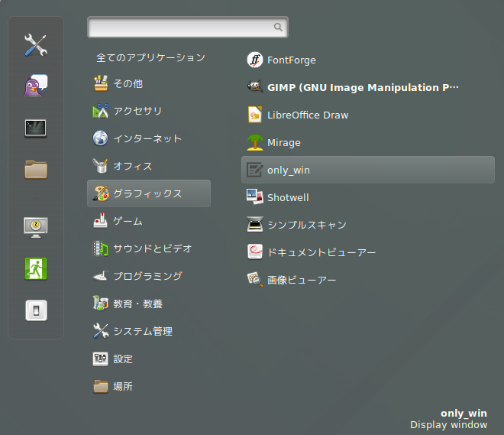Click the green logout icon
Image resolution: width=504 pixels, height=435 pixels.
click(36, 268)
